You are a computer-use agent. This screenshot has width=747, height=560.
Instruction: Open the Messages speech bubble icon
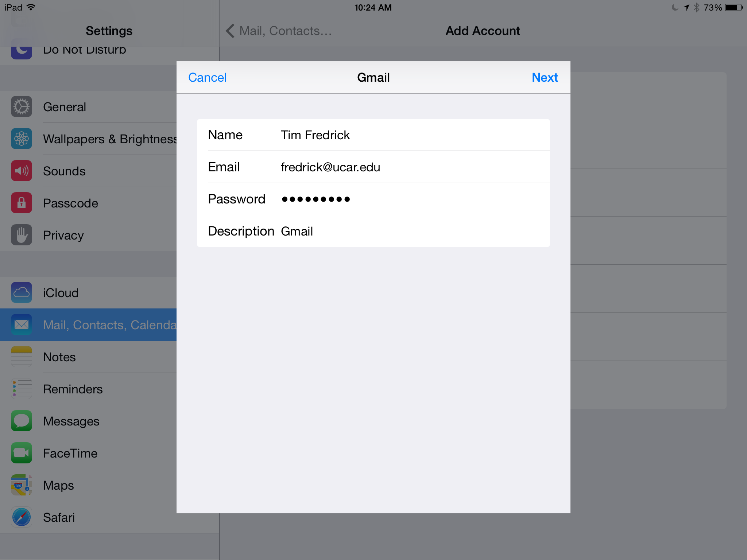click(22, 421)
